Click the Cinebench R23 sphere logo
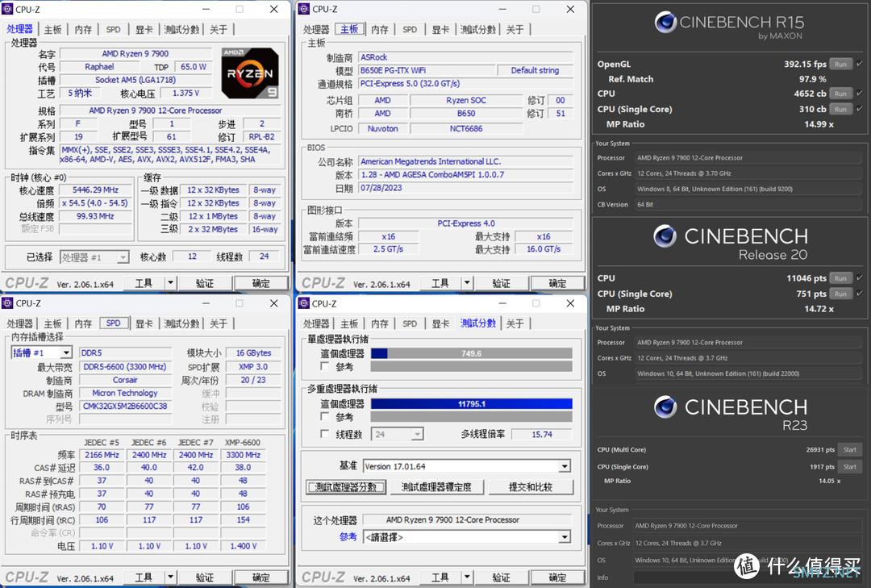The height and width of the screenshot is (588, 871). [x=665, y=407]
